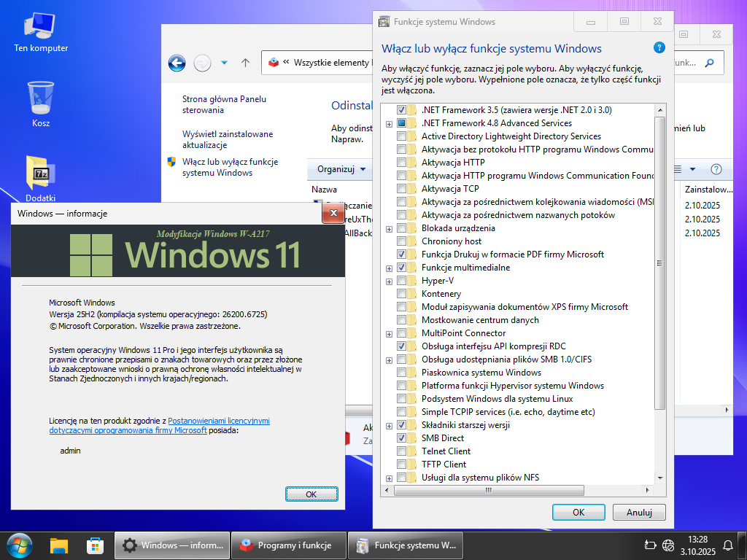Click the Back navigation arrow

(177, 63)
